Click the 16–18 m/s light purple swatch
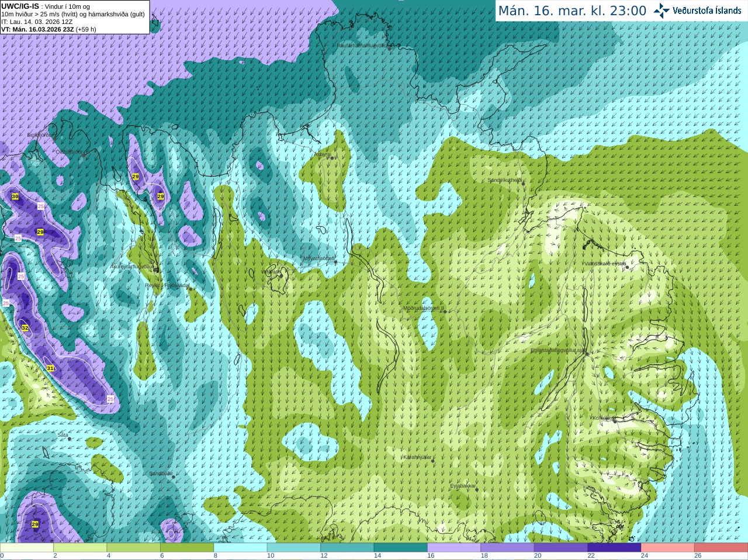Image resolution: width=748 pixels, height=560 pixels. click(x=454, y=548)
